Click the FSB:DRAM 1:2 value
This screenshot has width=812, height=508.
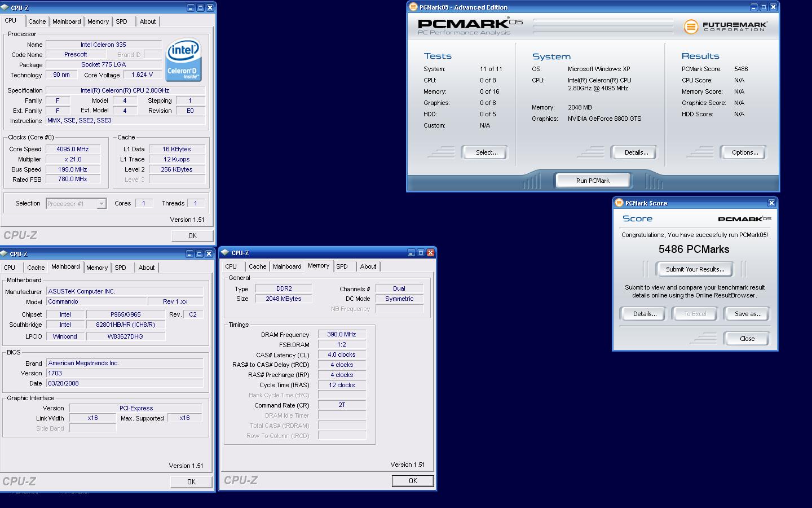tap(342, 345)
